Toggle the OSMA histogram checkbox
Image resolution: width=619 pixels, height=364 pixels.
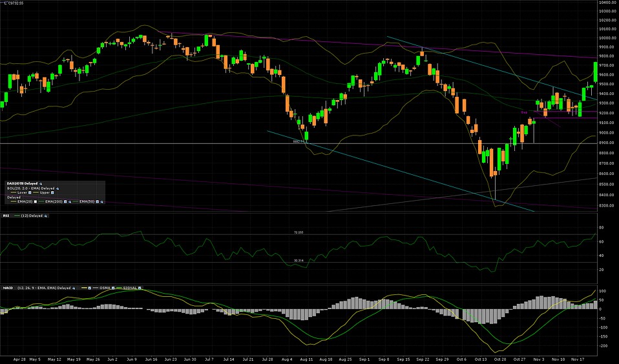(113, 288)
